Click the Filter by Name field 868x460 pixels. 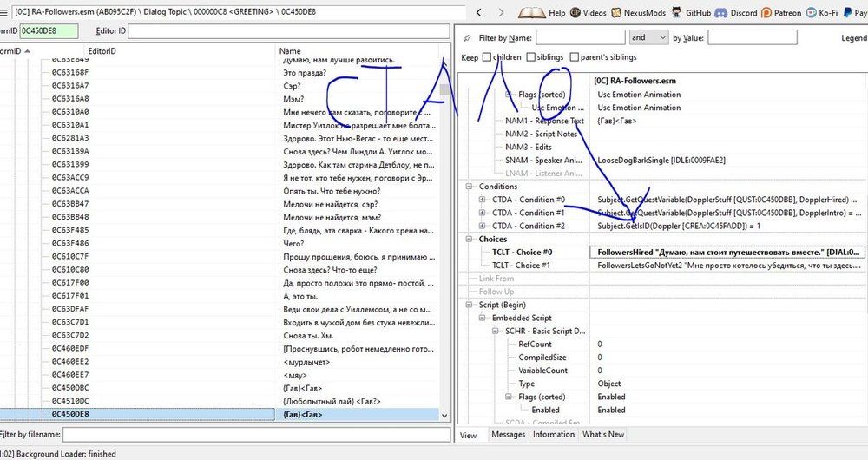tap(580, 37)
